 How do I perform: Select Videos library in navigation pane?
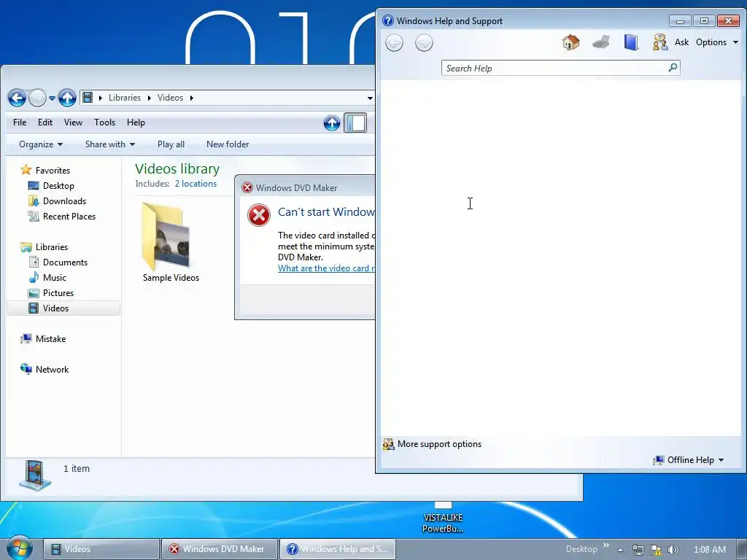click(63, 308)
